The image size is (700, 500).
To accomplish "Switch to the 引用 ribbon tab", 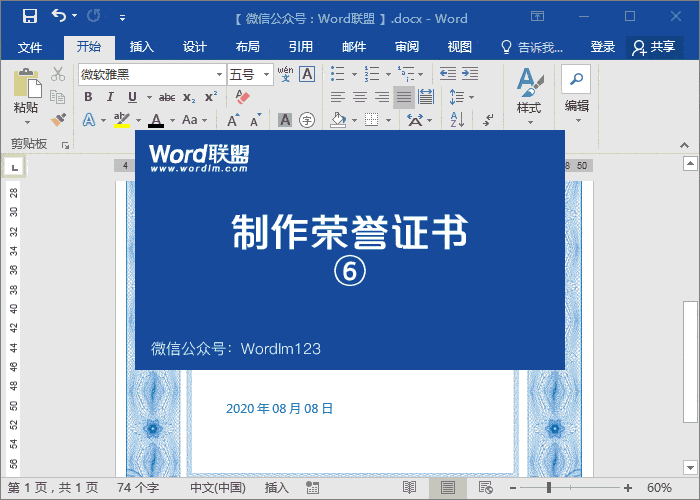I will pos(300,46).
